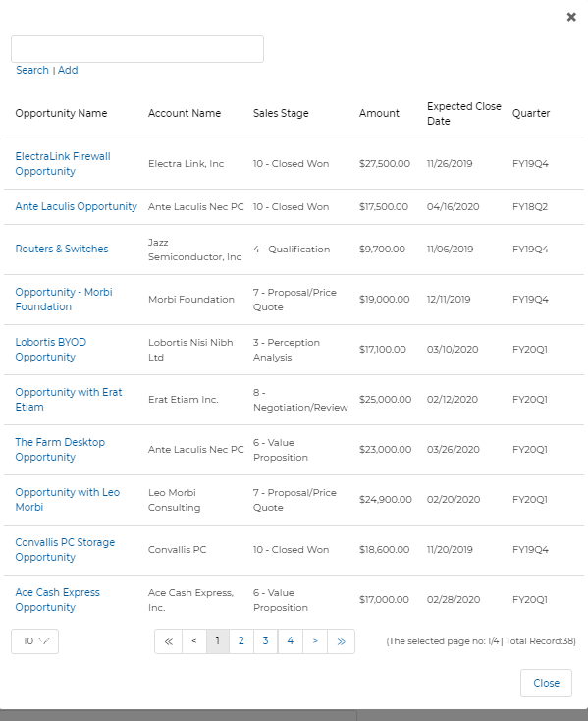The image size is (588, 721).
Task: Click the amount $19,000.00
Action: tap(385, 300)
